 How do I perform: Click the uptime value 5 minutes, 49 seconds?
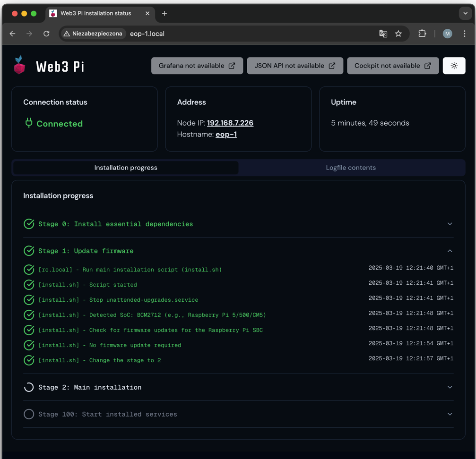[x=370, y=123]
